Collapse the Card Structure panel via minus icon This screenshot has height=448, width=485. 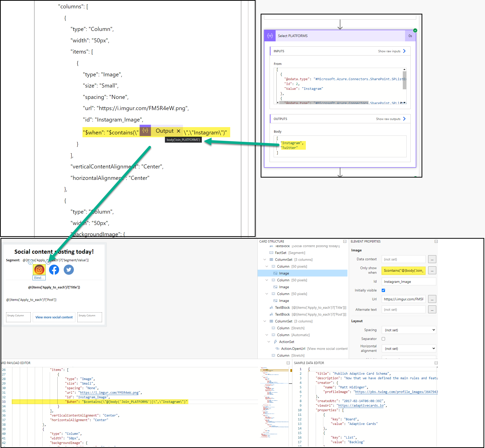coord(345,241)
